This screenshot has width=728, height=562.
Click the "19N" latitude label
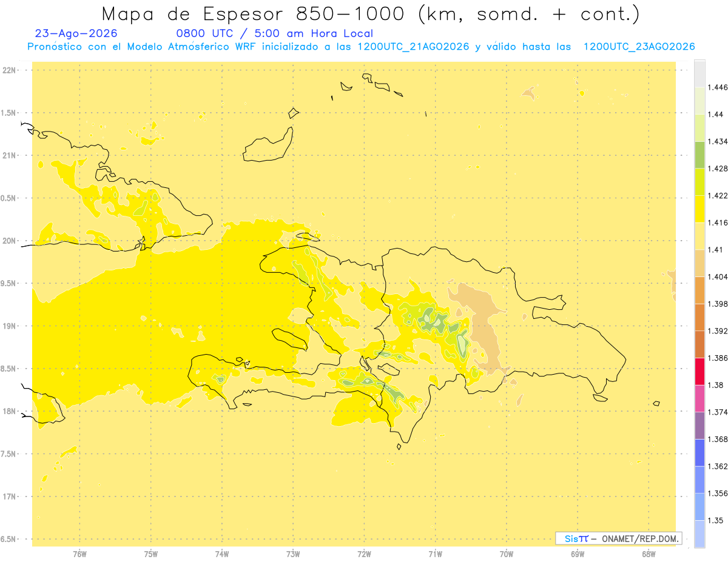pyautogui.click(x=9, y=326)
